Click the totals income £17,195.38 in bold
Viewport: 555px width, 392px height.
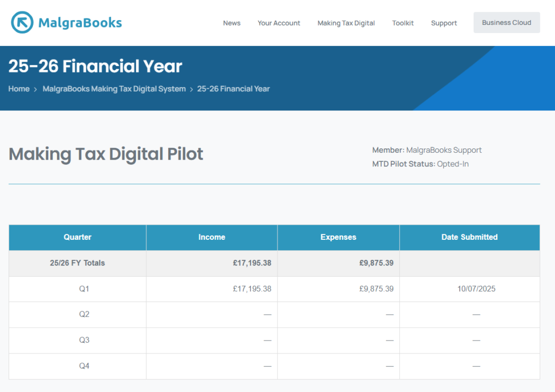252,263
